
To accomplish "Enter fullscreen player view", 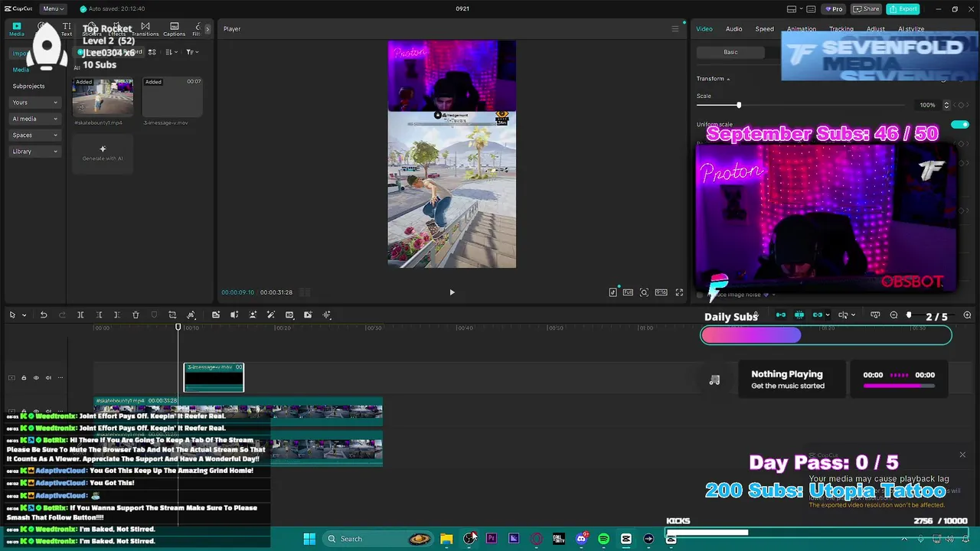I will (x=679, y=292).
